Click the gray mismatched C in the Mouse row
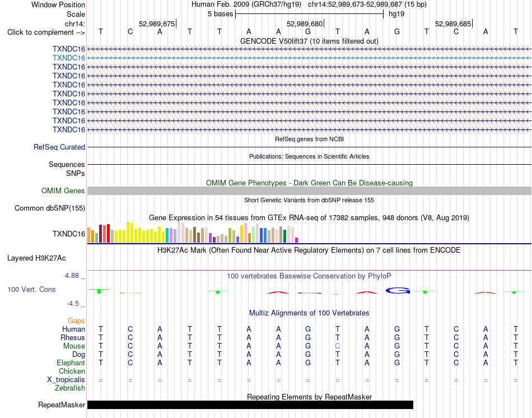The image size is (532, 418). coord(337,346)
